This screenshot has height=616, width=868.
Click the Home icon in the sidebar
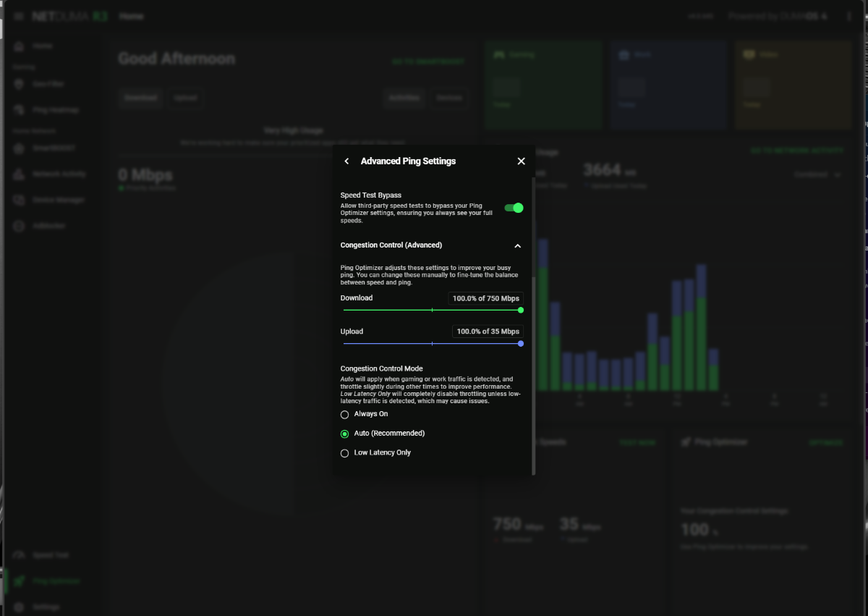(19, 46)
